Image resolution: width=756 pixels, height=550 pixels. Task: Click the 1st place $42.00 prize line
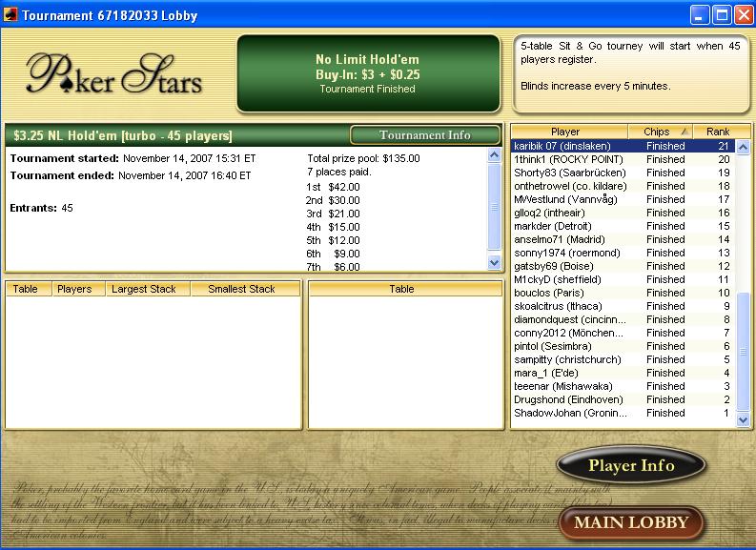(x=333, y=187)
